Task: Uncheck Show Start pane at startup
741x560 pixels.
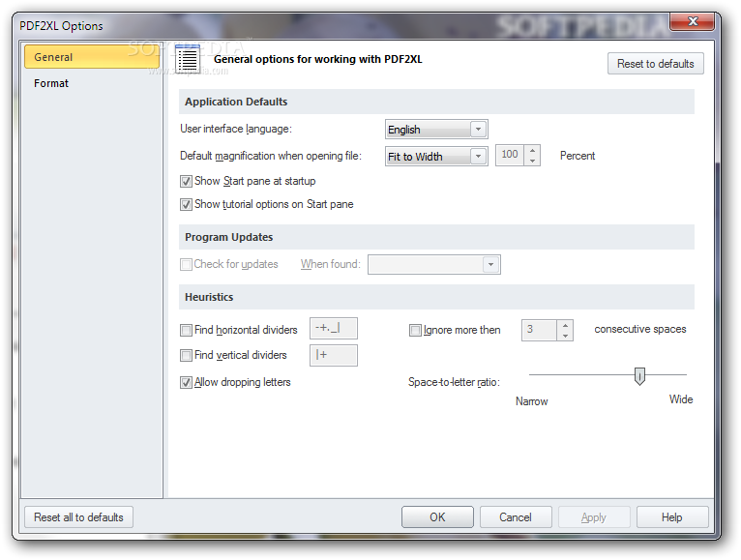Action: (x=186, y=181)
